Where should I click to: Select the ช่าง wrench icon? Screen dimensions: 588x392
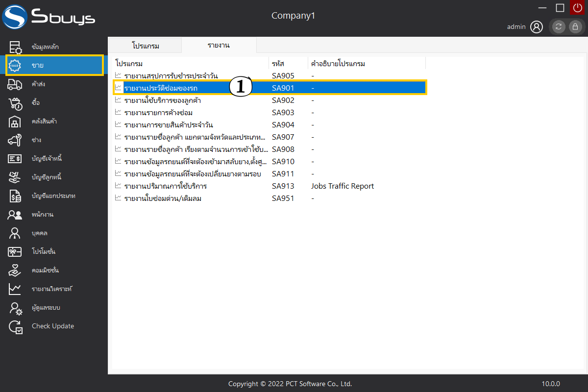[15, 140]
